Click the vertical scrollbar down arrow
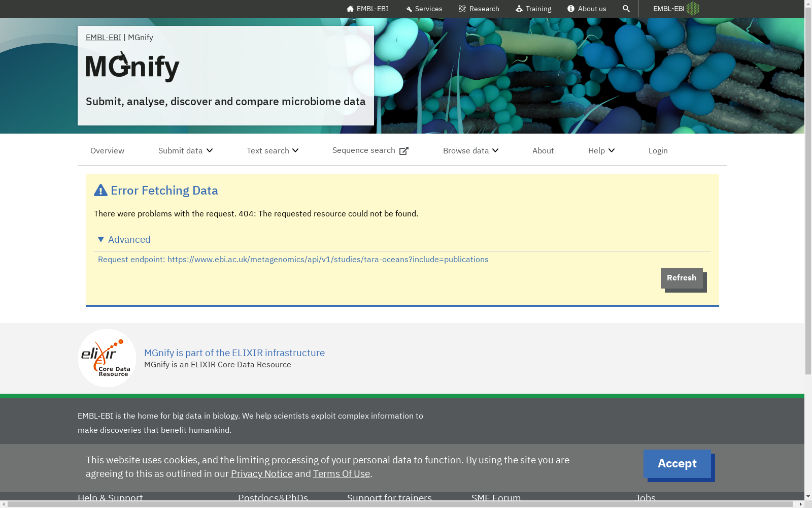Screen dimensions: 812x508 tap(808, 496)
